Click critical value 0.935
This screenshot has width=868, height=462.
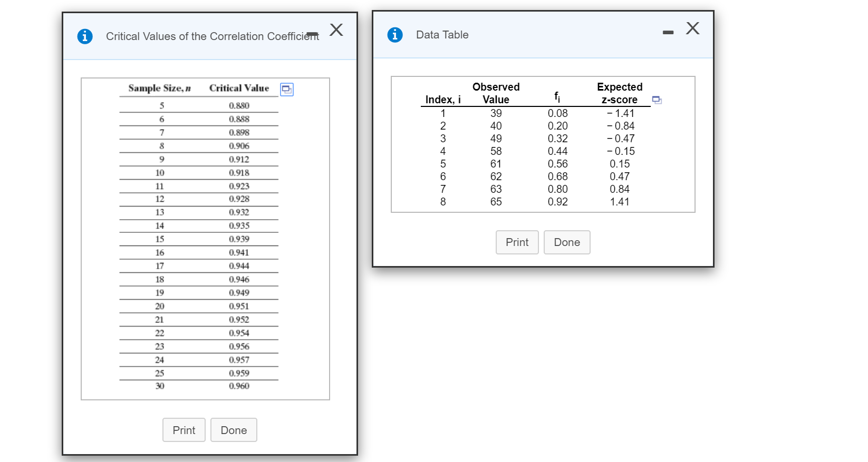pos(239,225)
